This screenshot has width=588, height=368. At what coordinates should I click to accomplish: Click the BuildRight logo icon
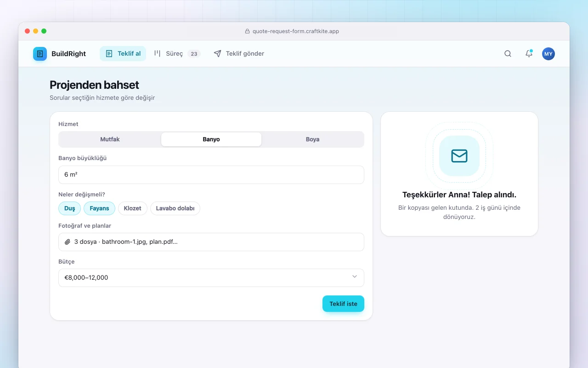pyautogui.click(x=40, y=54)
